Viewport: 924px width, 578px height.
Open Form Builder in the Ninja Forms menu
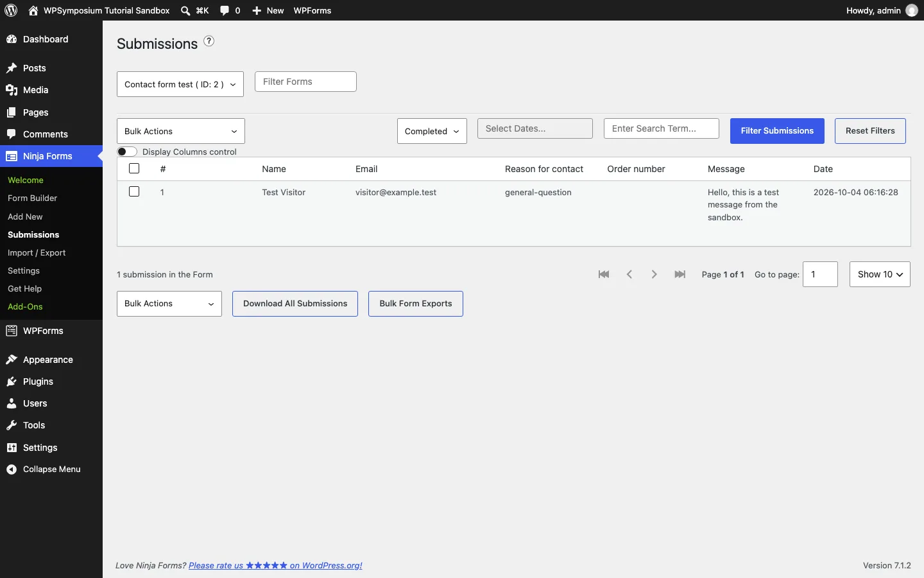(33, 198)
